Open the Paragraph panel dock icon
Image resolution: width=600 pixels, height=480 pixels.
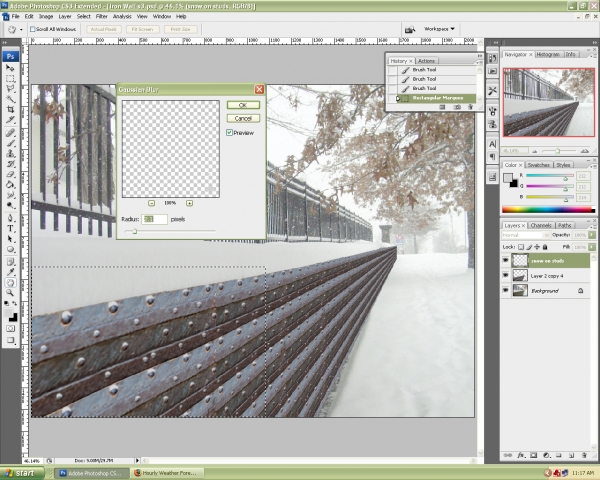pos(492,157)
